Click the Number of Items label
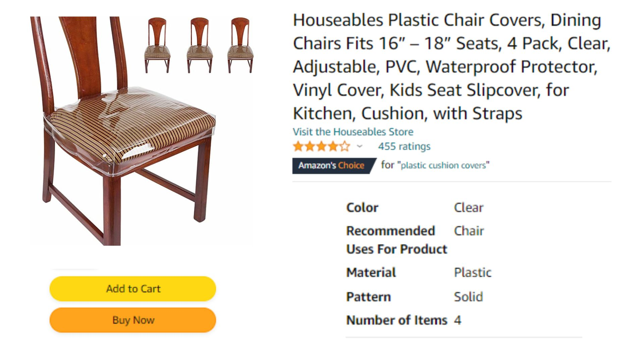The width and height of the screenshot is (644, 362). click(x=397, y=320)
